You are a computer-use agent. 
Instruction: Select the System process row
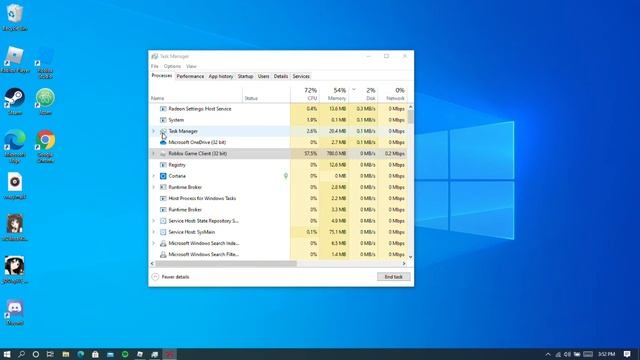[x=278, y=120]
